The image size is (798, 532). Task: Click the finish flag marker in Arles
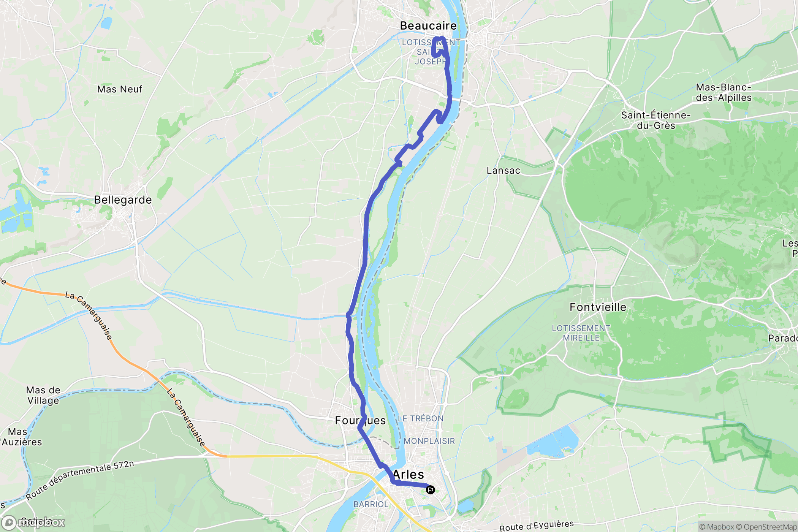tap(430, 489)
